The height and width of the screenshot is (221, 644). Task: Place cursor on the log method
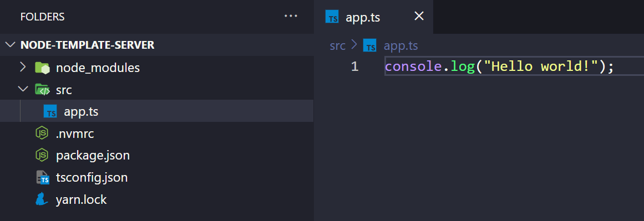463,66
